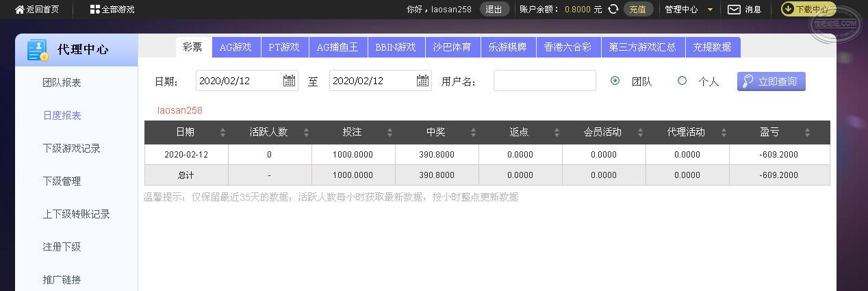Expand the 管理中心 dropdown arrow
The height and width of the screenshot is (291, 868).
(710, 10)
